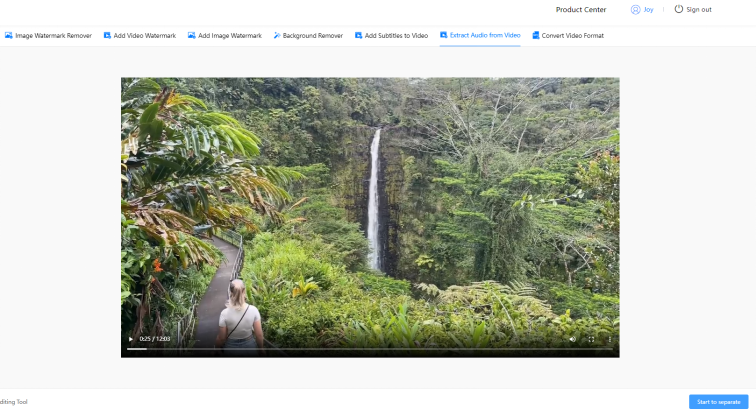Click the Sign out power icon
Viewport: 756px width, 410px height.
tap(678, 9)
